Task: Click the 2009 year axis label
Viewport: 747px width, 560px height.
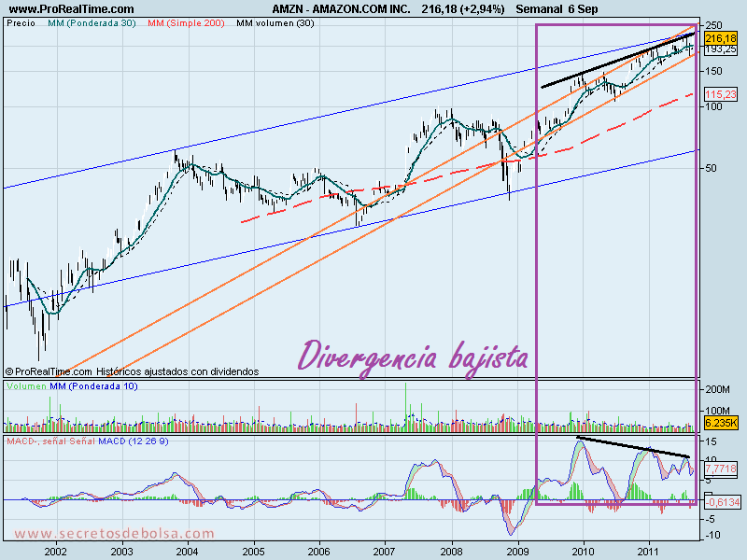Action: (x=517, y=552)
